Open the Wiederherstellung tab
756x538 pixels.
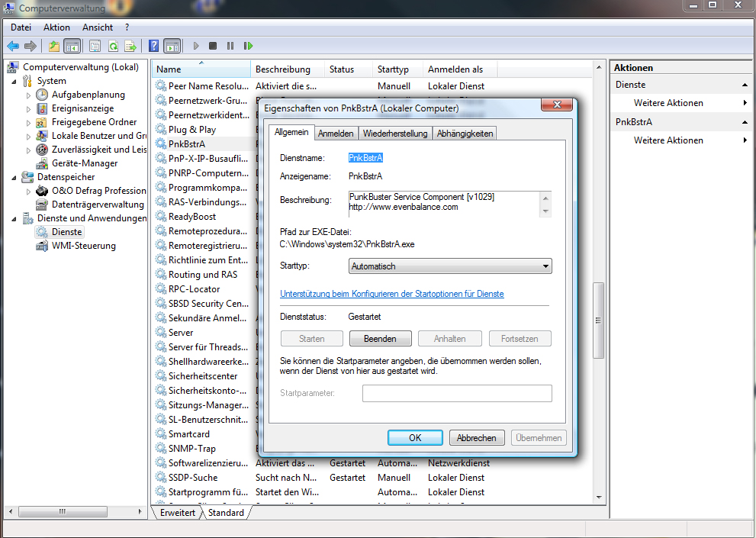[394, 134]
